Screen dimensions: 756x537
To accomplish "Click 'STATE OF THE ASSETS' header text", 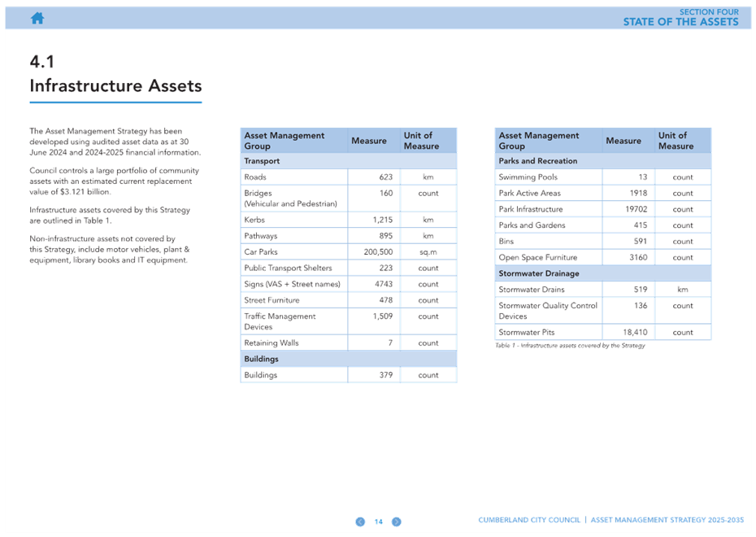I will (680, 22).
